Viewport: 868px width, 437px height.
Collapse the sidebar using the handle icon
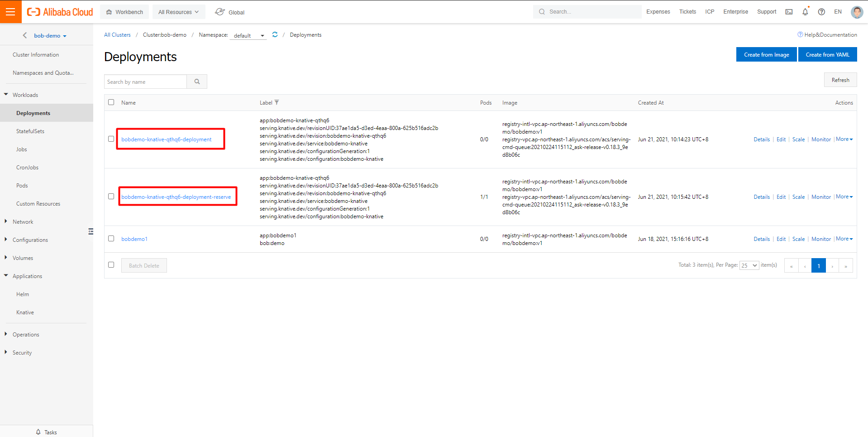coord(91,231)
